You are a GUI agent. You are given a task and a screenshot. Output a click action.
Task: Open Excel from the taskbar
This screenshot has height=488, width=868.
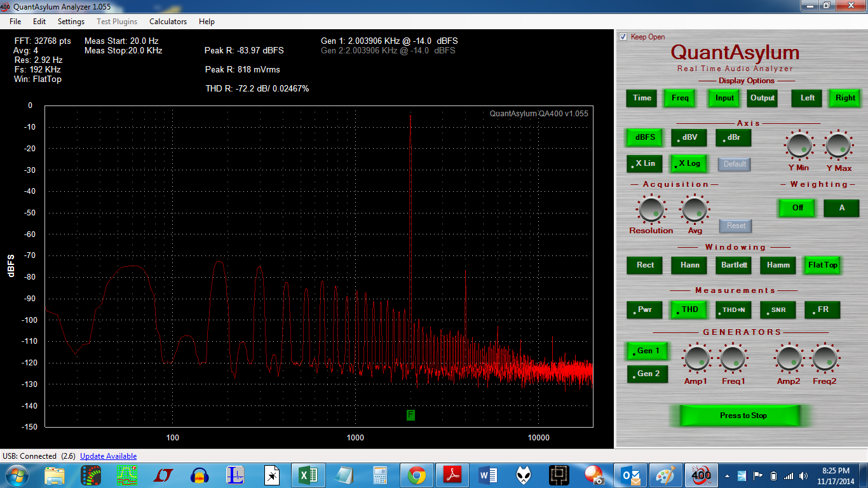tap(308, 475)
